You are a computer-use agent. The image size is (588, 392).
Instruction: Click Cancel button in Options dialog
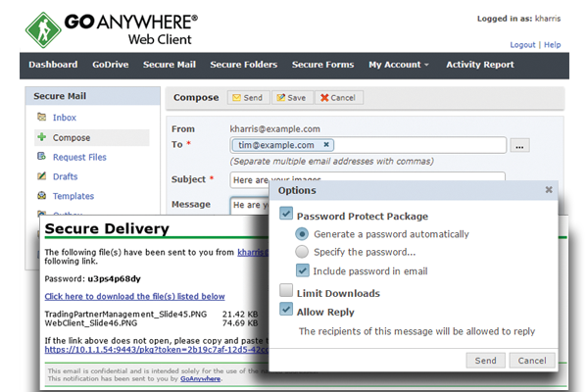532,361
